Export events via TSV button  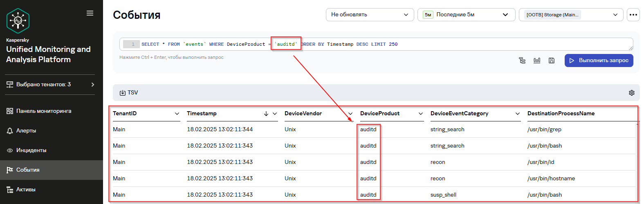pyautogui.click(x=129, y=93)
